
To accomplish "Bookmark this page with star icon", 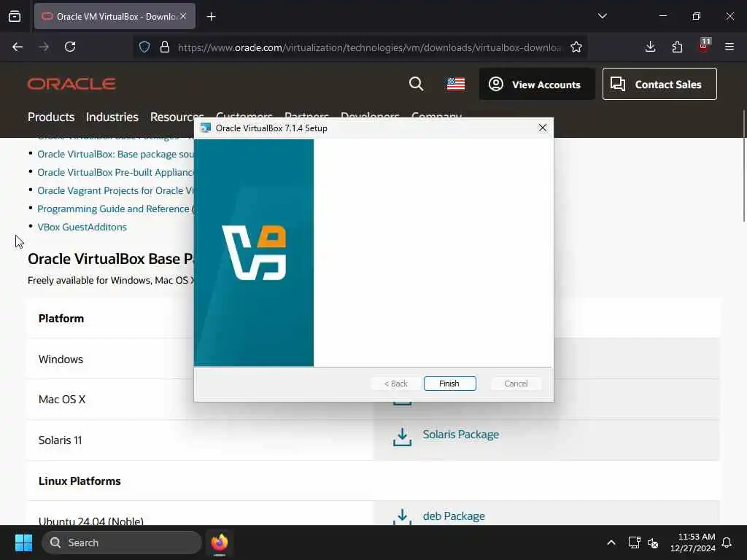I will tap(576, 47).
